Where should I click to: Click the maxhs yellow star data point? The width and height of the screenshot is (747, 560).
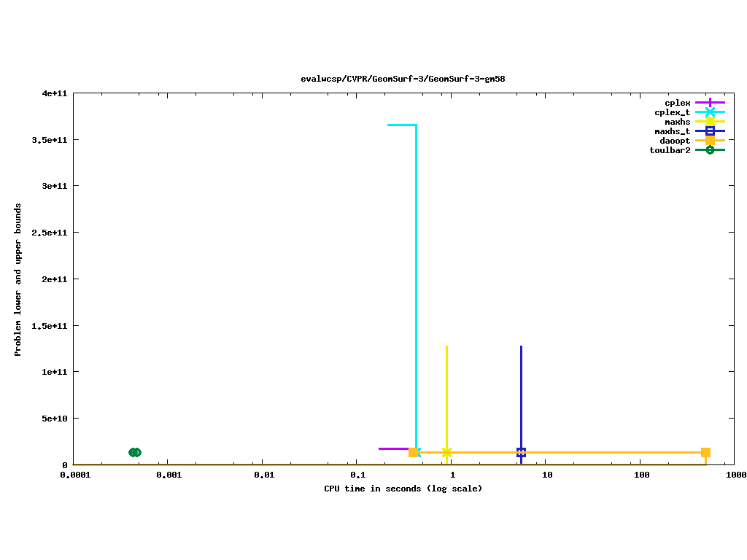[446, 452]
